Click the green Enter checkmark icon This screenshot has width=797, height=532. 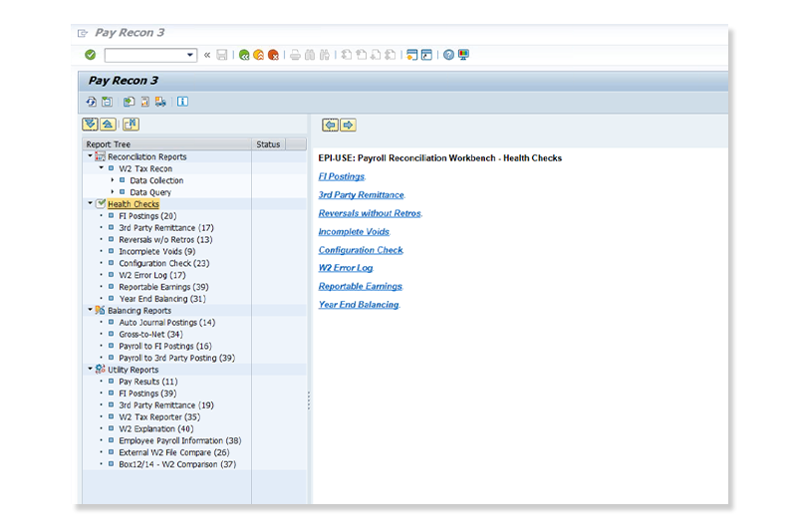90,55
